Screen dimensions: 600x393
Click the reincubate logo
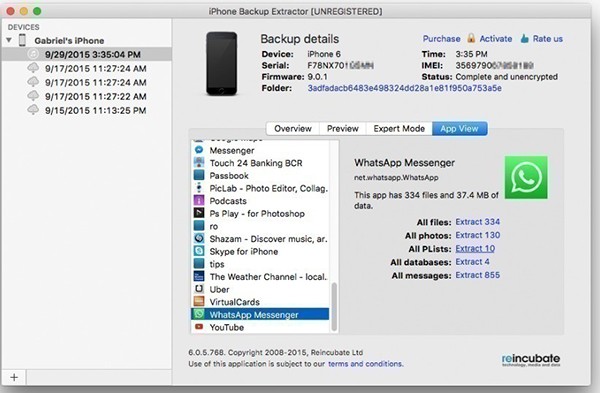tap(531, 360)
